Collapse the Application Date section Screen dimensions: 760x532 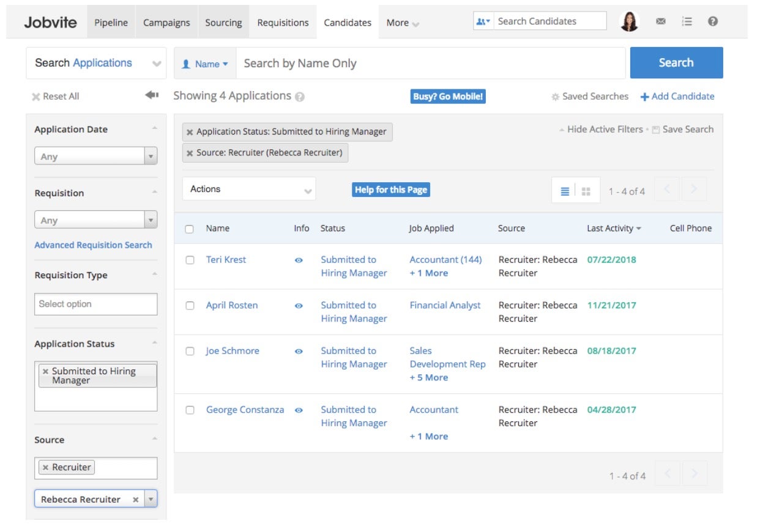[x=155, y=128]
